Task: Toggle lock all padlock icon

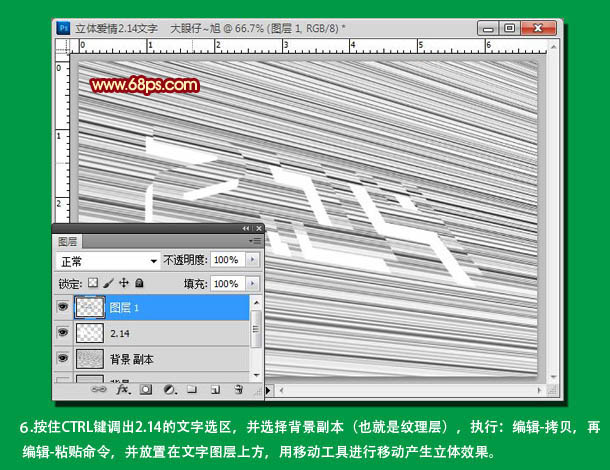Action: 139,283
